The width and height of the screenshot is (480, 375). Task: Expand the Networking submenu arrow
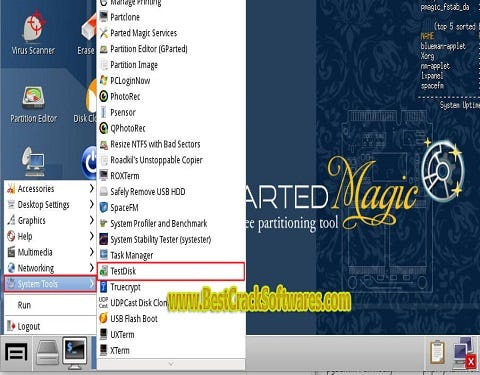click(91, 268)
